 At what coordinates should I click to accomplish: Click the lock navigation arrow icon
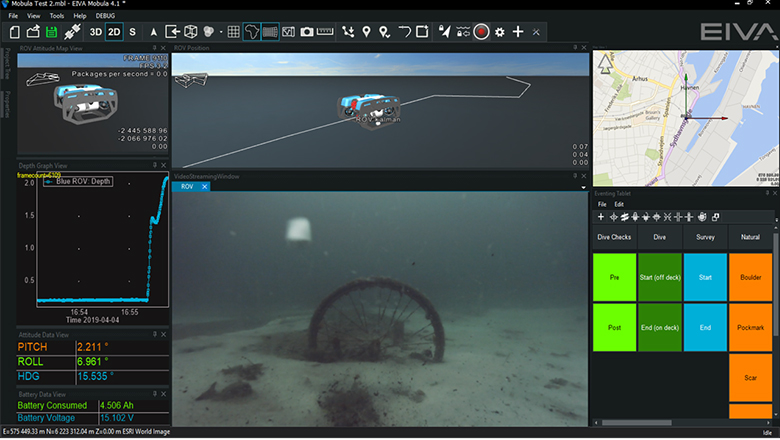(444, 32)
